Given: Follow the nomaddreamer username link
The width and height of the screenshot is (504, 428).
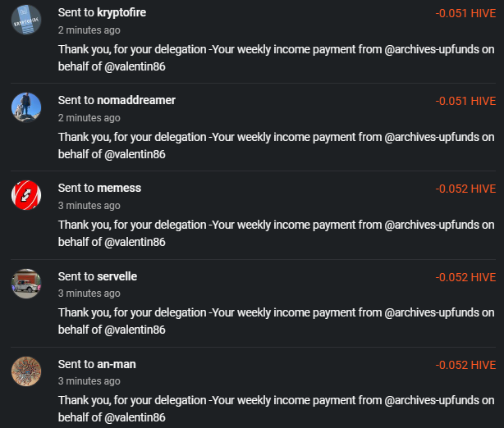Looking at the screenshot, I should [x=136, y=100].
